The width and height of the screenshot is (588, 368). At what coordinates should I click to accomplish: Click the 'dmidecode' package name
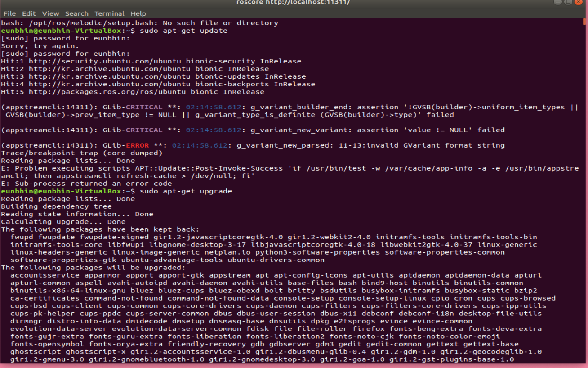147,321
